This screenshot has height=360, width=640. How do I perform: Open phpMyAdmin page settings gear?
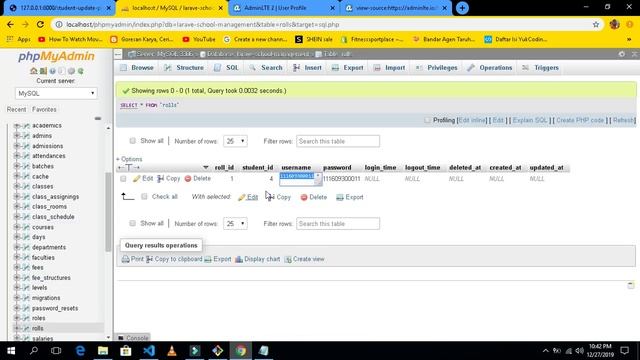click(621, 54)
